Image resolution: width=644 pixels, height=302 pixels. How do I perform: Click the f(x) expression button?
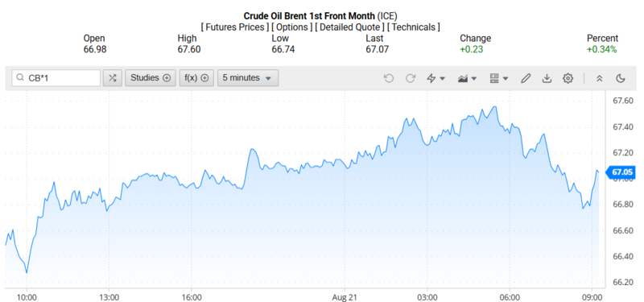(196, 77)
